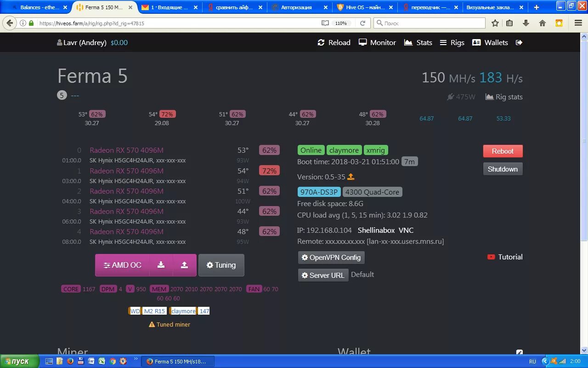Viewport: 588px width, 368px height.
Task: Click the download OC icon button
Action: 161,265
